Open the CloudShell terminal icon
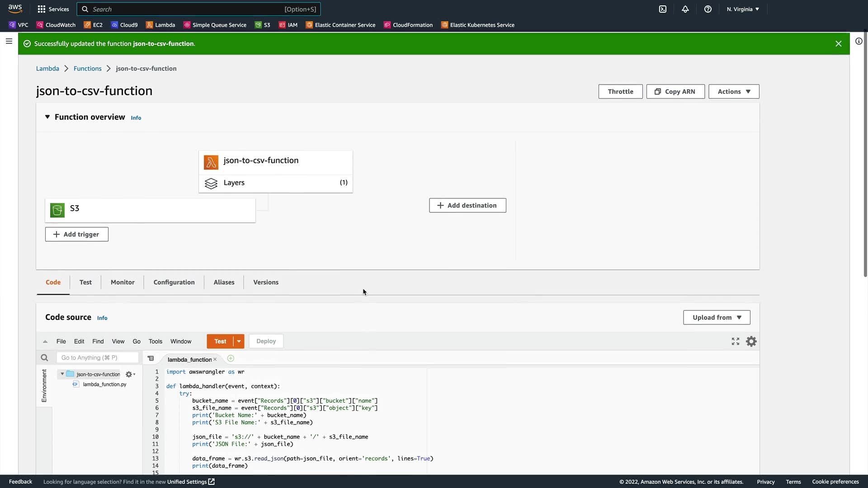This screenshot has width=868, height=488. pos(663,9)
